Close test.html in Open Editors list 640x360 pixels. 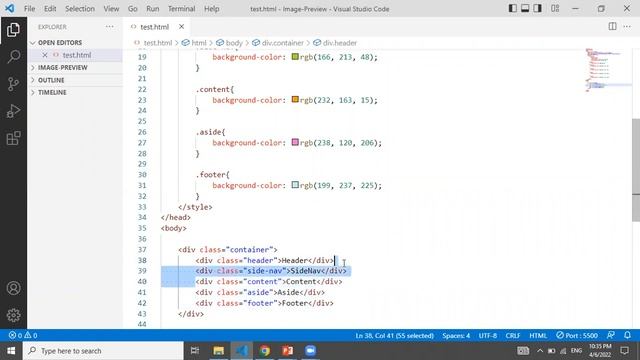(45, 55)
